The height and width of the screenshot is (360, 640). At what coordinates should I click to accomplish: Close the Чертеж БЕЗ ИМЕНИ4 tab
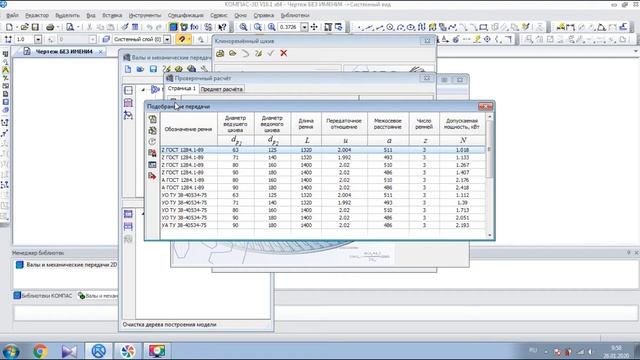[100, 52]
